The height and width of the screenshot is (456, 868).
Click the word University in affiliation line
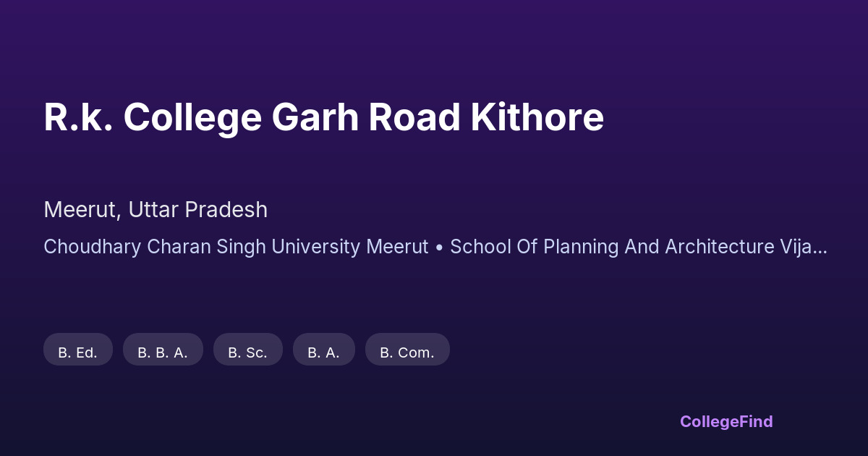pyautogui.click(x=315, y=247)
